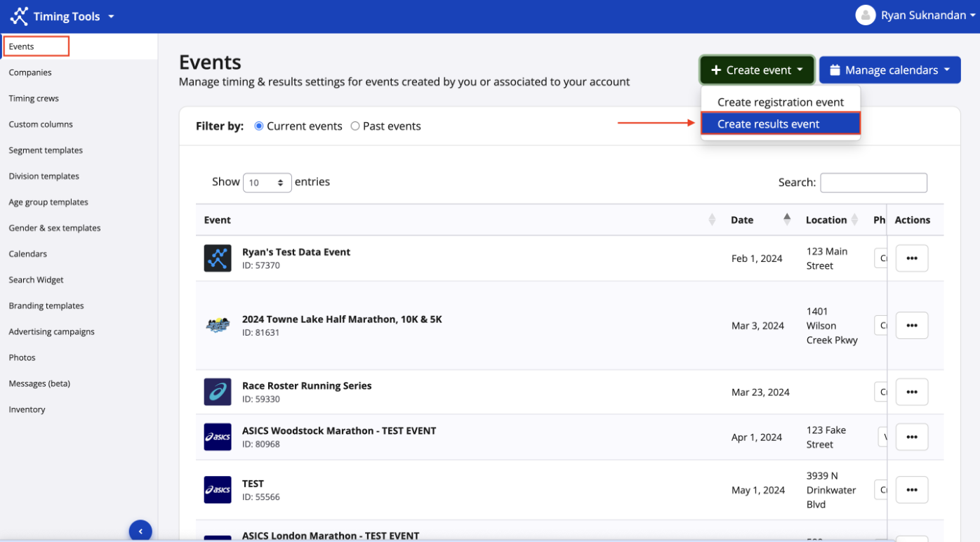Open actions menu for the TEST event
Viewport: 980px width, 542px height.
coord(911,490)
